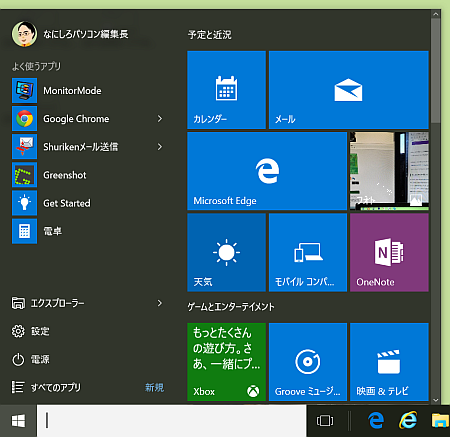Open the 映画 & テレビ tile
This screenshot has width=450, height=437.
pyautogui.click(x=389, y=362)
